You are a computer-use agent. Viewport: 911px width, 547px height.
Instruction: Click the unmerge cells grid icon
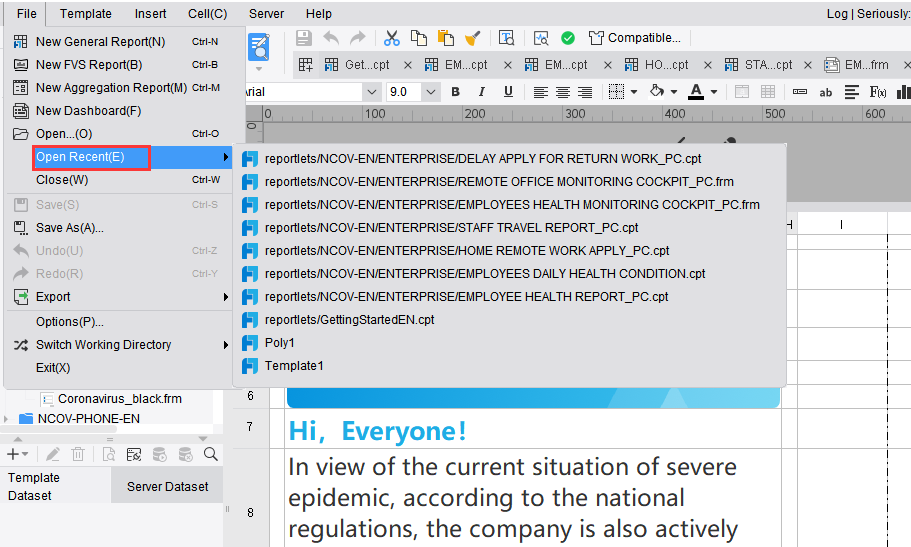click(768, 92)
